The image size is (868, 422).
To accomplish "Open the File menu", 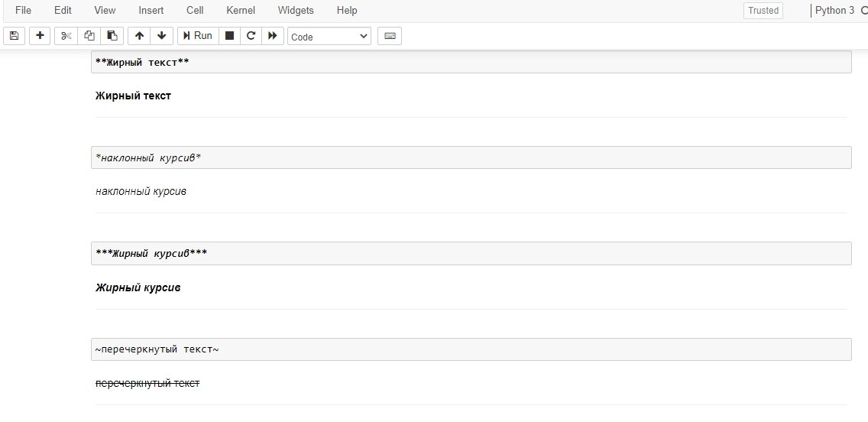I will pos(23,11).
